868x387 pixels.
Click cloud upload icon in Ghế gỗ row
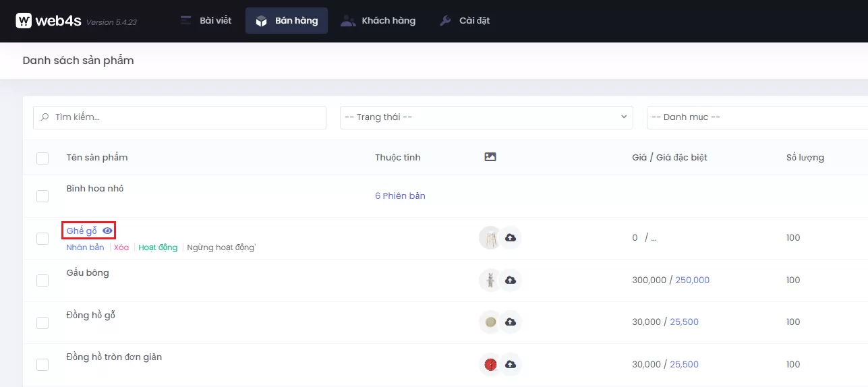click(x=511, y=238)
